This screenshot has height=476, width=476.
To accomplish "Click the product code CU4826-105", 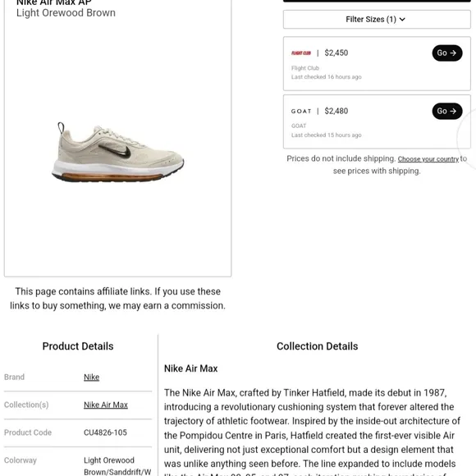I will (x=105, y=433).
